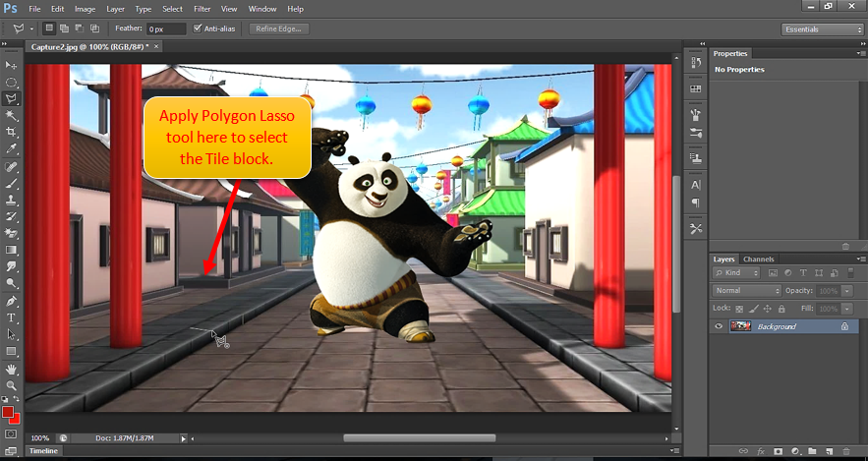Click the create new layer icon

pyautogui.click(x=829, y=451)
